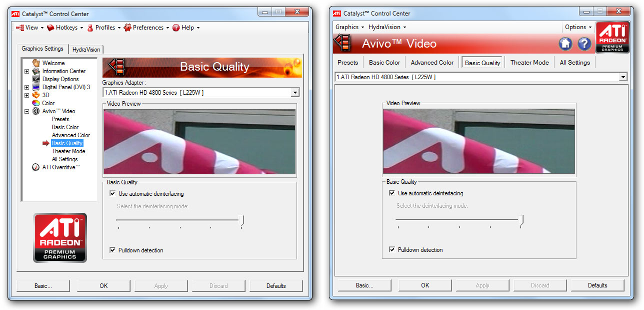
Task: Open the Graphics menu in the right window
Action: tap(349, 27)
